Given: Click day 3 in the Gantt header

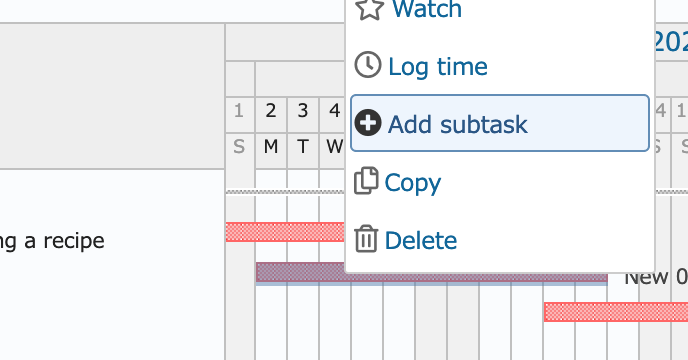Looking at the screenshot, I should [303, 111].
